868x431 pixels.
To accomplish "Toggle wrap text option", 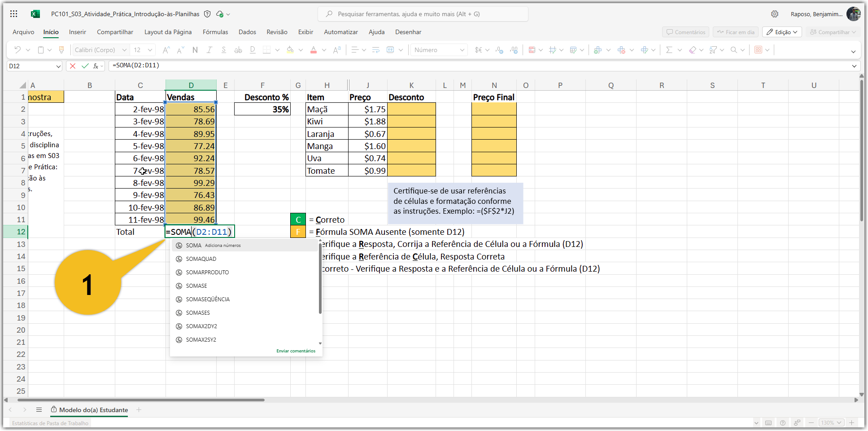I will (x=376, y=50).
